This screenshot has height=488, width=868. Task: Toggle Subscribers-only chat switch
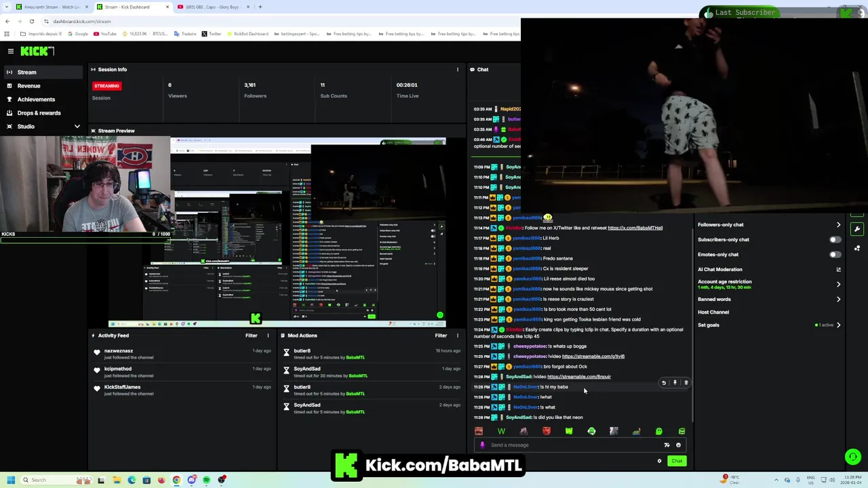pos(835,239)
